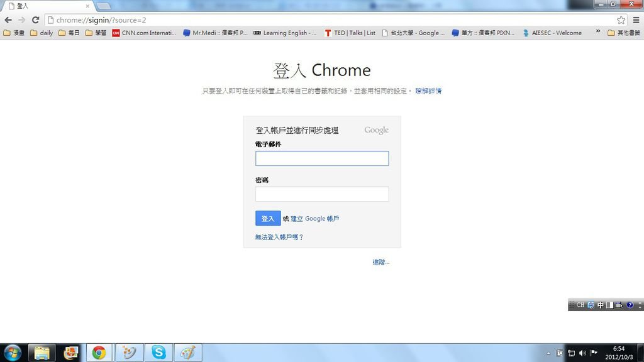Open the IME tool menu icon
644x362 pixels.
point(619,305)
